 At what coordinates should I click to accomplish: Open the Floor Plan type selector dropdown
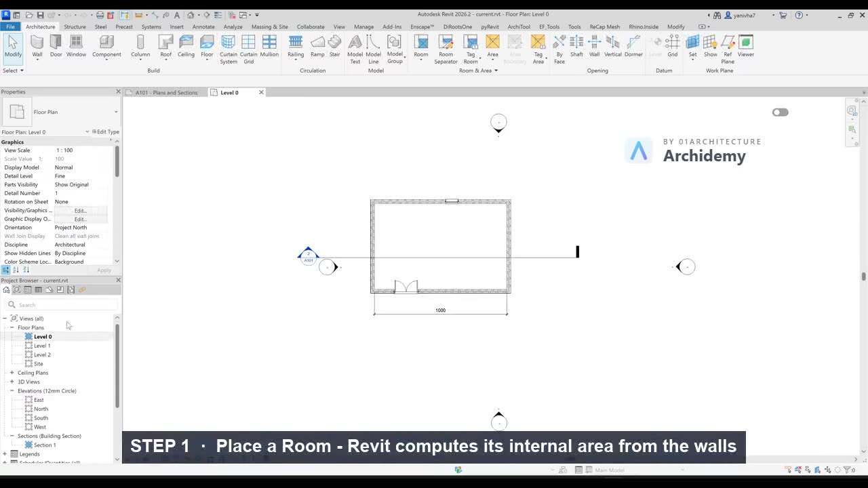(116, 112)
